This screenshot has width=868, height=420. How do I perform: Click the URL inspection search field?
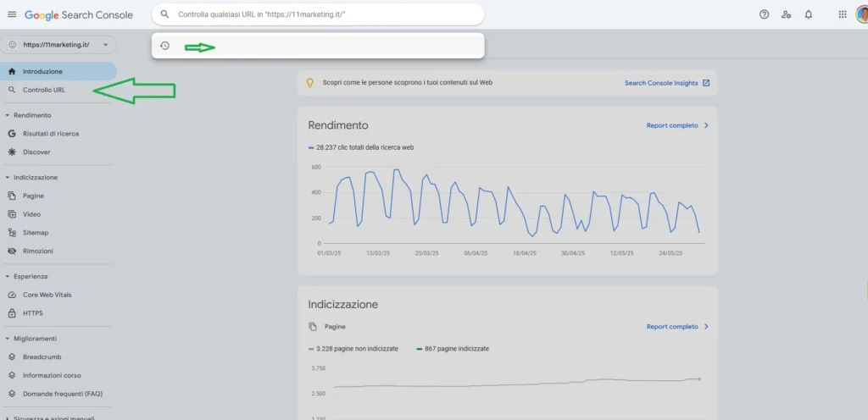click(322, 14)
